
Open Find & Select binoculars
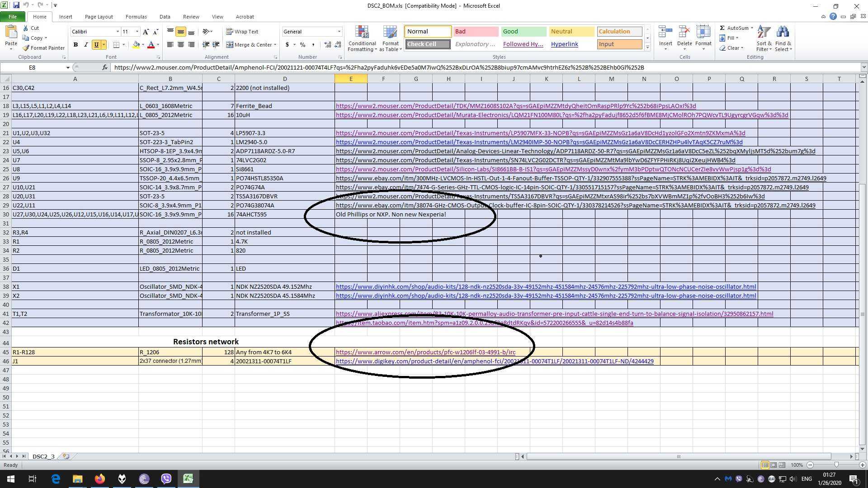coord(783,39)
